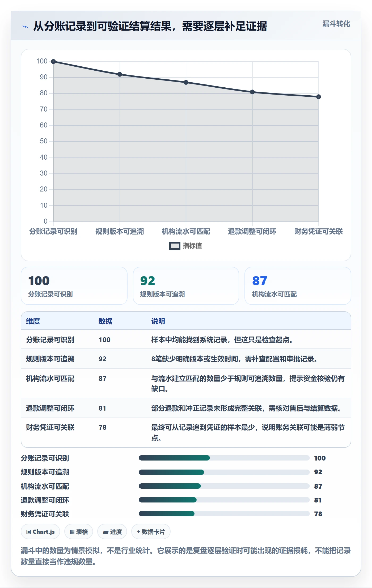Image resolution: width=372 pixels, height=588 pixels.
Task: Click description starting 最终可从记录追到凭证
Action: coord(248,433)
